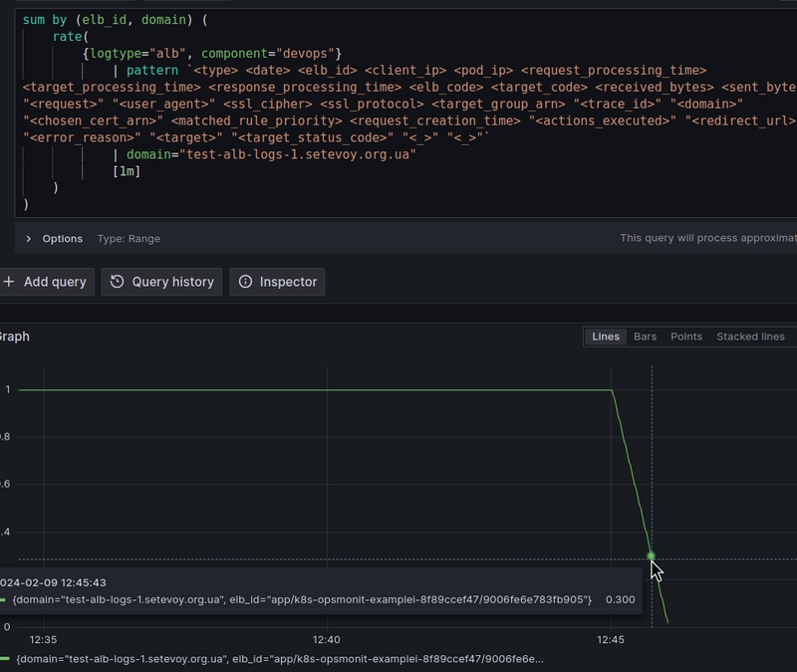
Task: Click the Options label below the query
Action: 63,239
